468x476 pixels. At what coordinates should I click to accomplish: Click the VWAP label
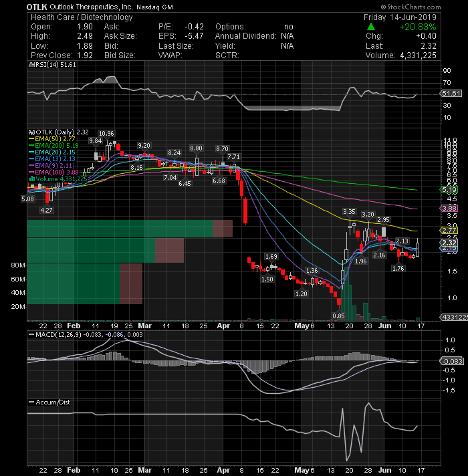[170, 55]
